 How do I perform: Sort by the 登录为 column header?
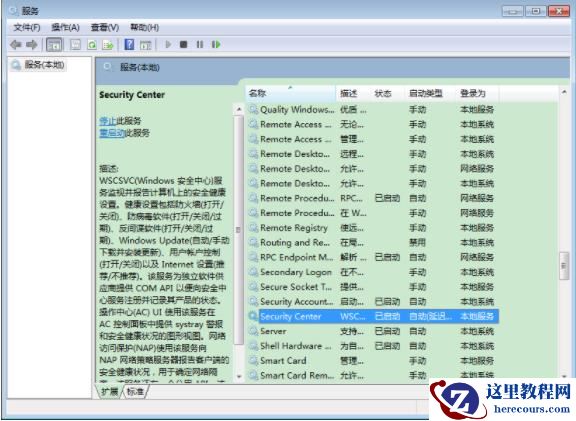coord(477,93)
